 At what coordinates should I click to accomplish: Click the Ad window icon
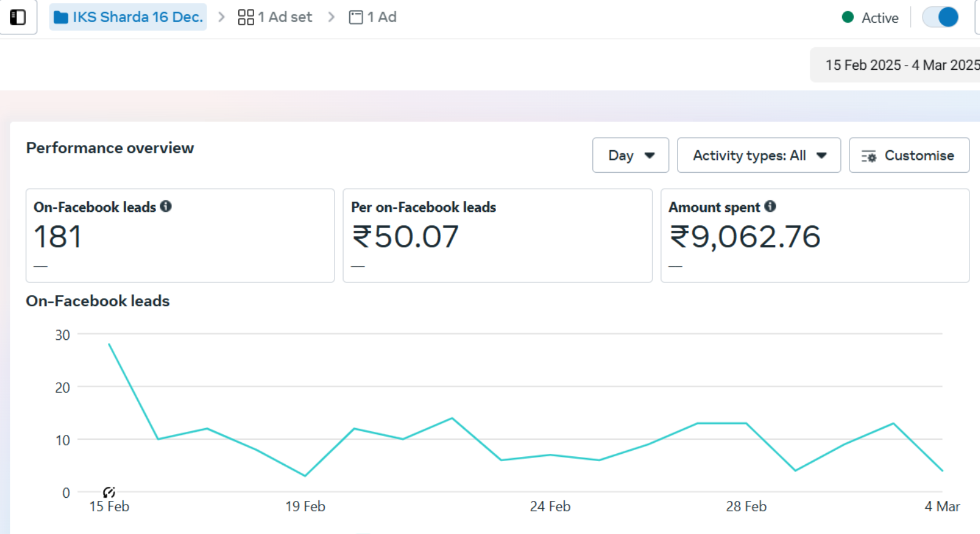(x=356, y=17)
